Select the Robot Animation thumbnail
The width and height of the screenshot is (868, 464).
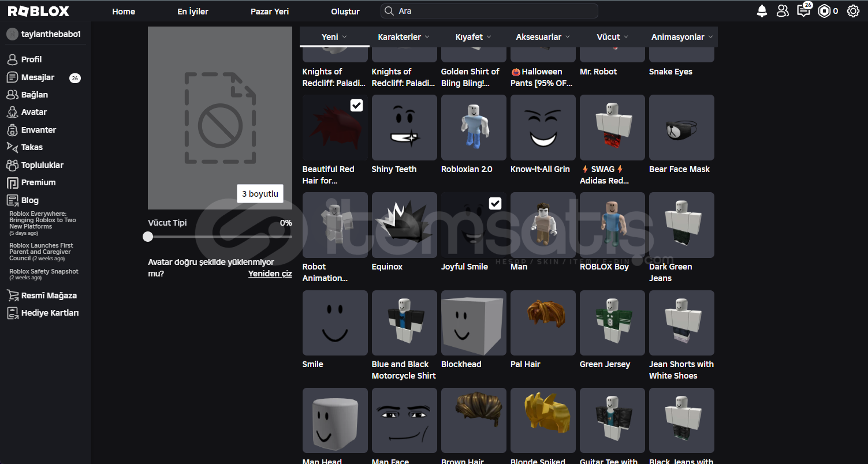(335, 225)
